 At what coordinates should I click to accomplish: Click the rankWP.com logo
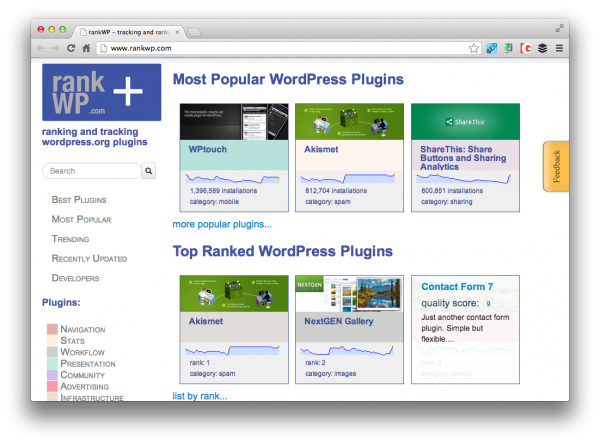click(101, 92)
